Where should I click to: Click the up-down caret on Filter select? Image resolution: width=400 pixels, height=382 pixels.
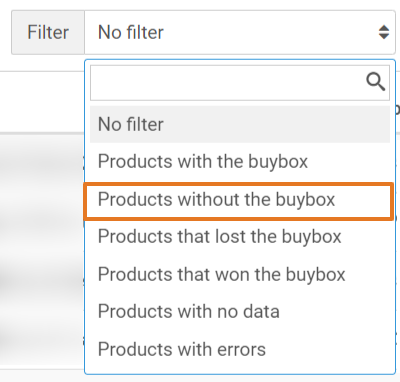[x=384, y=32]
